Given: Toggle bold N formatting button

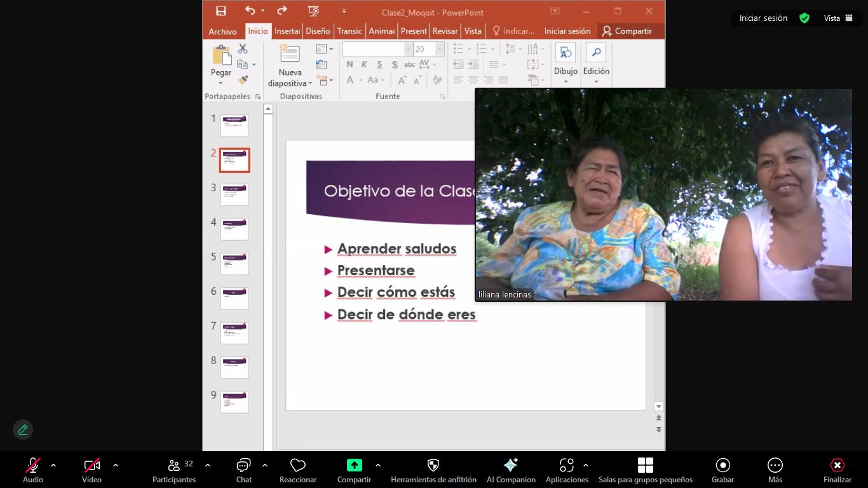Looking at the screenshot, I should 349,64.
